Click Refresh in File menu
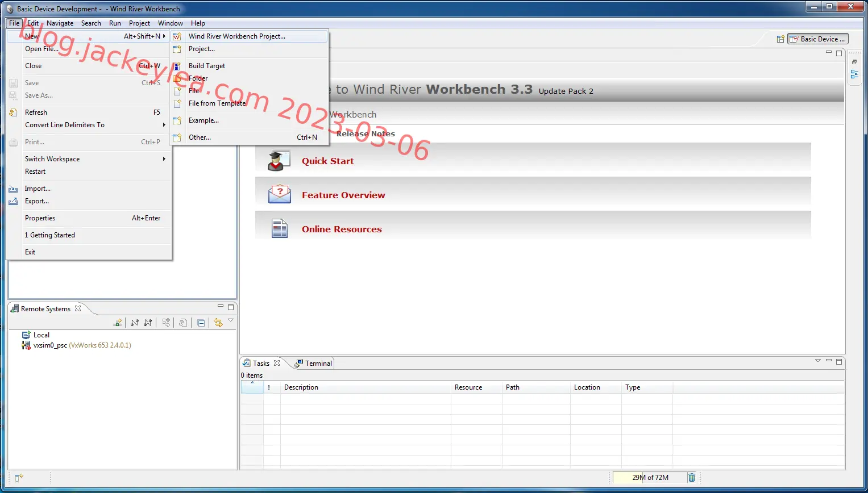 [x=89, y=112]
